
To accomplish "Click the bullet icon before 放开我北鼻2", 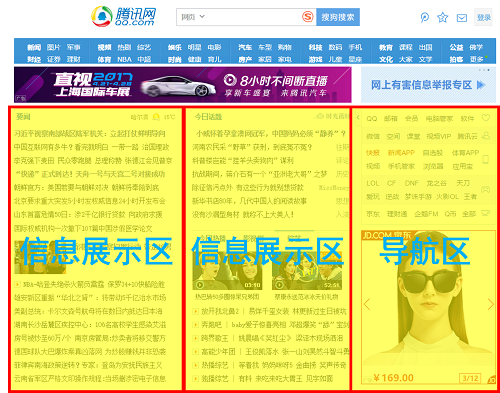I will click(x=196, y=311).
